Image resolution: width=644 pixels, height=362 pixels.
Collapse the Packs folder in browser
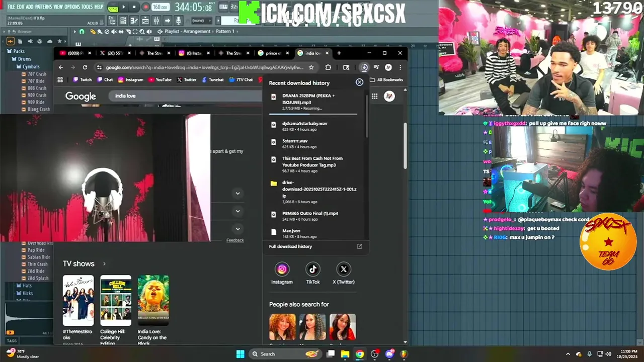(x=16, y=51)
